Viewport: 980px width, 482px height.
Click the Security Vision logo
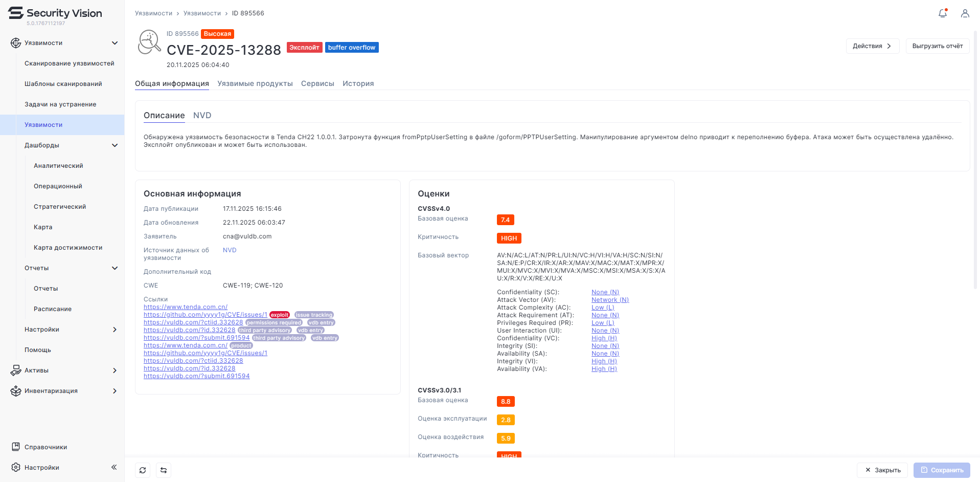click(x=55, y=13)
